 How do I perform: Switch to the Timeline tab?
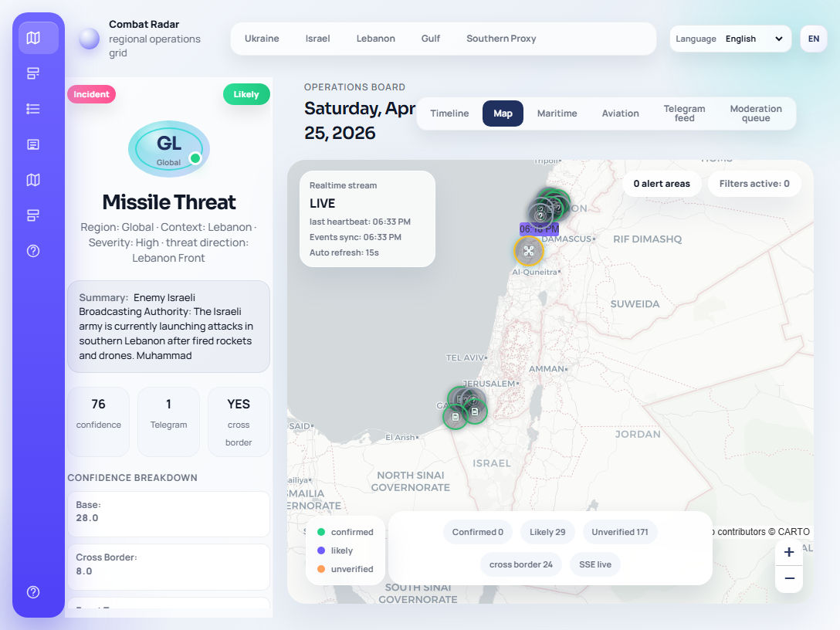point(449,113)
